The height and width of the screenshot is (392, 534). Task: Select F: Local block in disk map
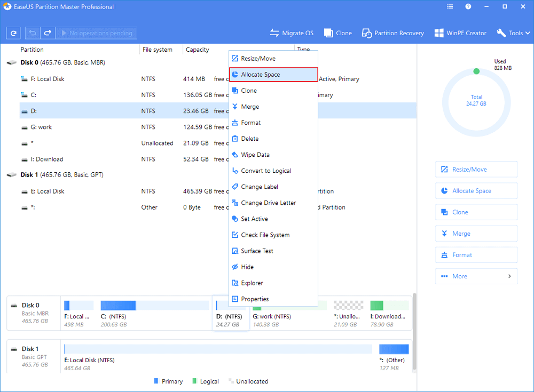pos(78,314)
